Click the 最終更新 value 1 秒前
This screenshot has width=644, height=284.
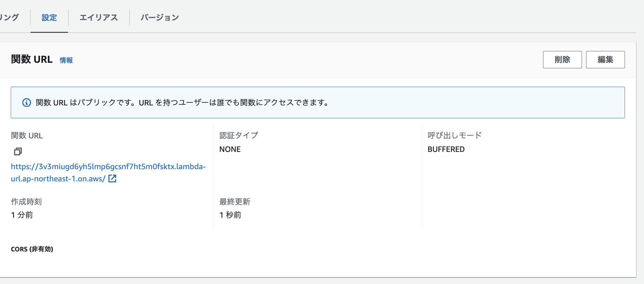230,215
